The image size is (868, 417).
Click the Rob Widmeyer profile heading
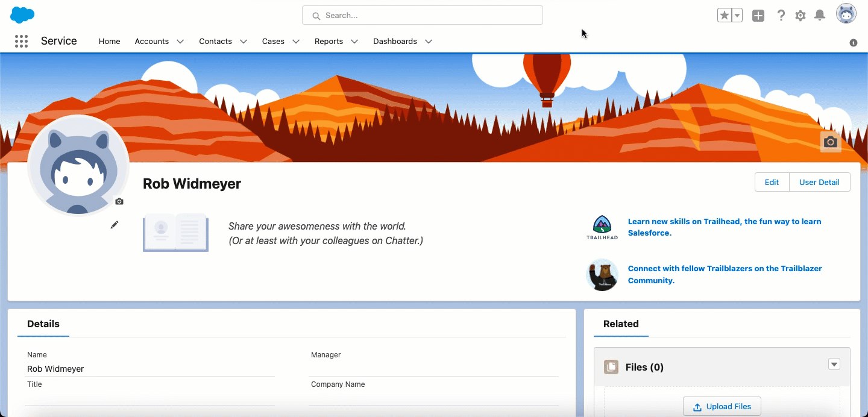[x=192, y=184]
